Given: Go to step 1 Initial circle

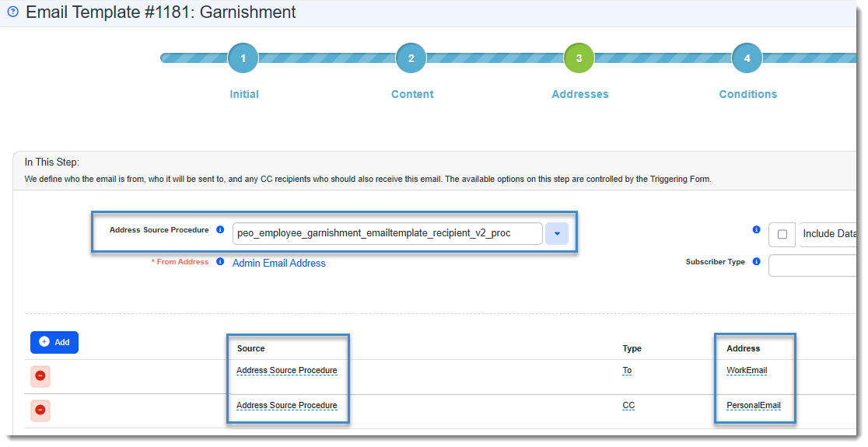Looking at the screenshot, I should coord(243,58).
